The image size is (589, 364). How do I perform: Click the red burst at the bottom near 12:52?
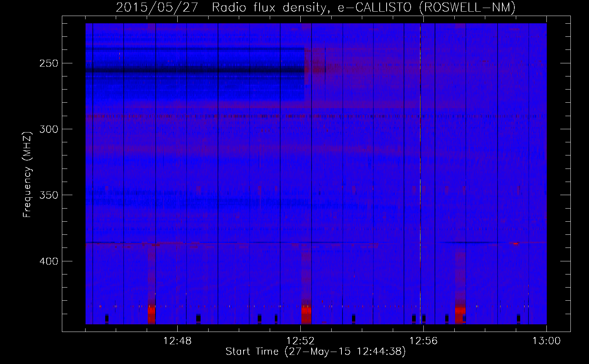[x=306, y=315]
